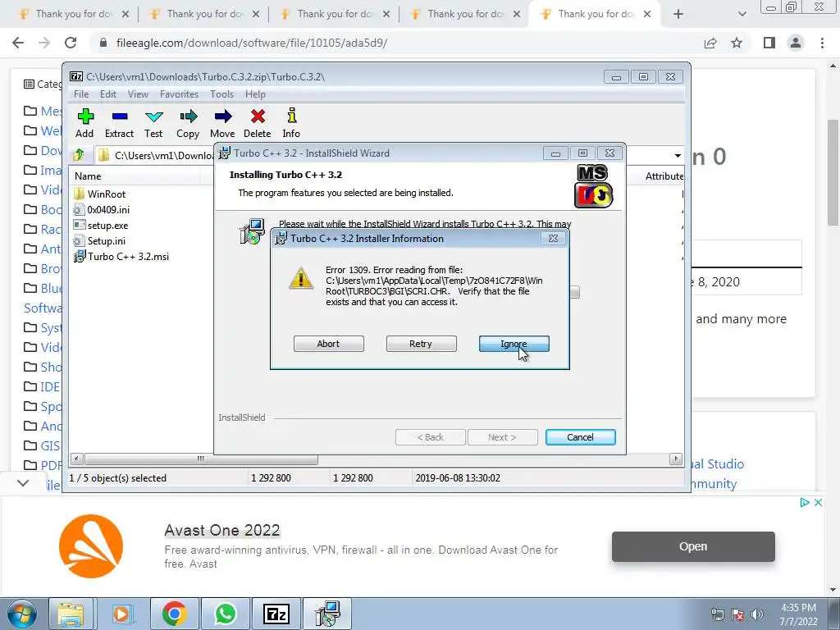Viewport: 840px width, 630px height.
Task: Click the taskbar clock showing 4:35 PM
Action: 798,614
